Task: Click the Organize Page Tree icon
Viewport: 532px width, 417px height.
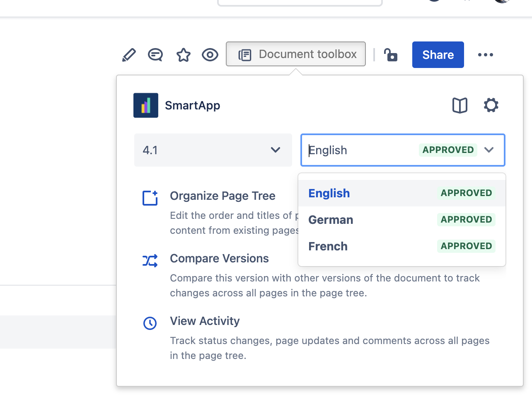Action: tap(150, 198)
